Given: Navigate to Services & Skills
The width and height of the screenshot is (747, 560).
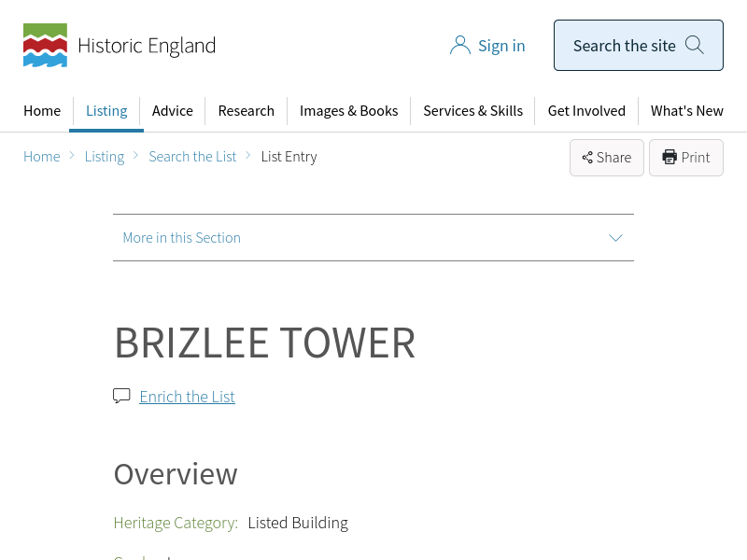Looking at the screenshot, I should [x=472, y=111].
